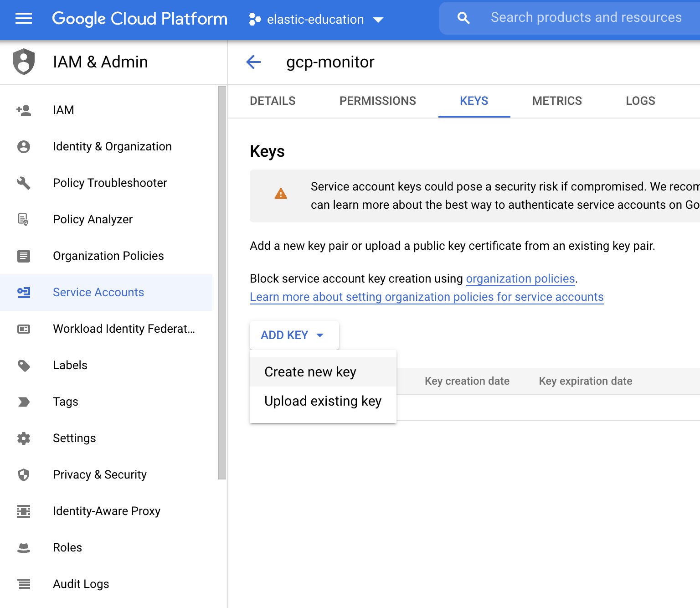Viewport: 700px width, 608px height.
Task: Click the search magnifier icon
Action: coord(463,18)
